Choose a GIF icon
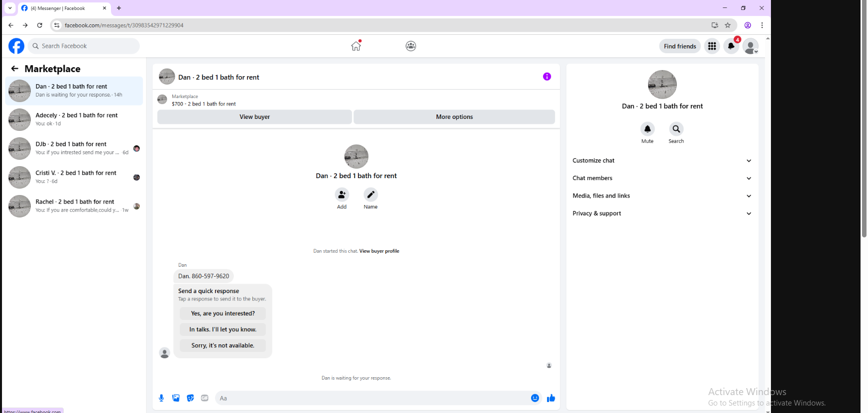 [205, 398]
